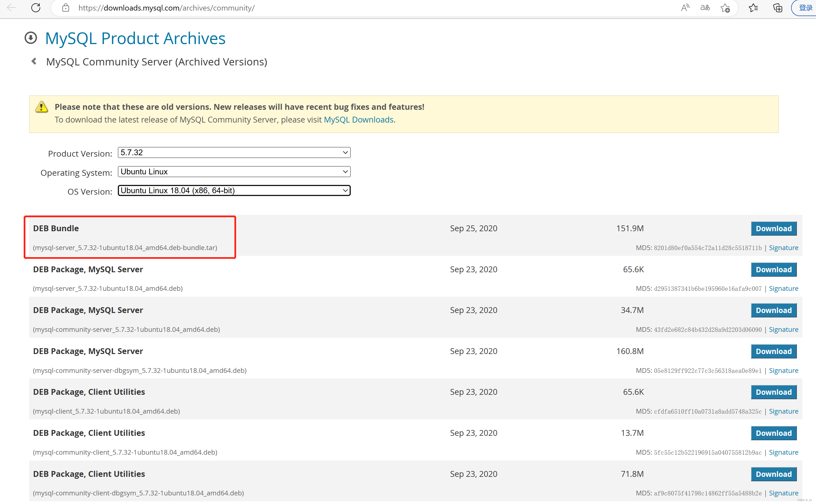
Task: Click the back chevron beside Community Server
Action: pos(34,61)
